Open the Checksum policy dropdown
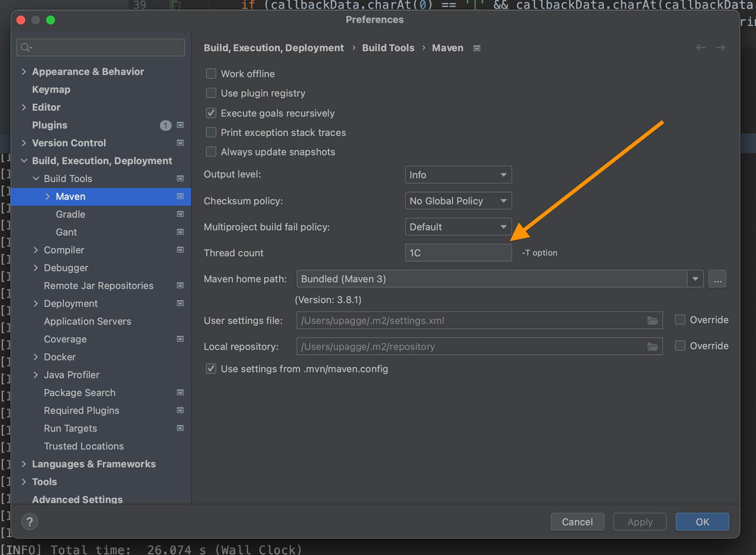The image size is (756, 555). [458, 201]
